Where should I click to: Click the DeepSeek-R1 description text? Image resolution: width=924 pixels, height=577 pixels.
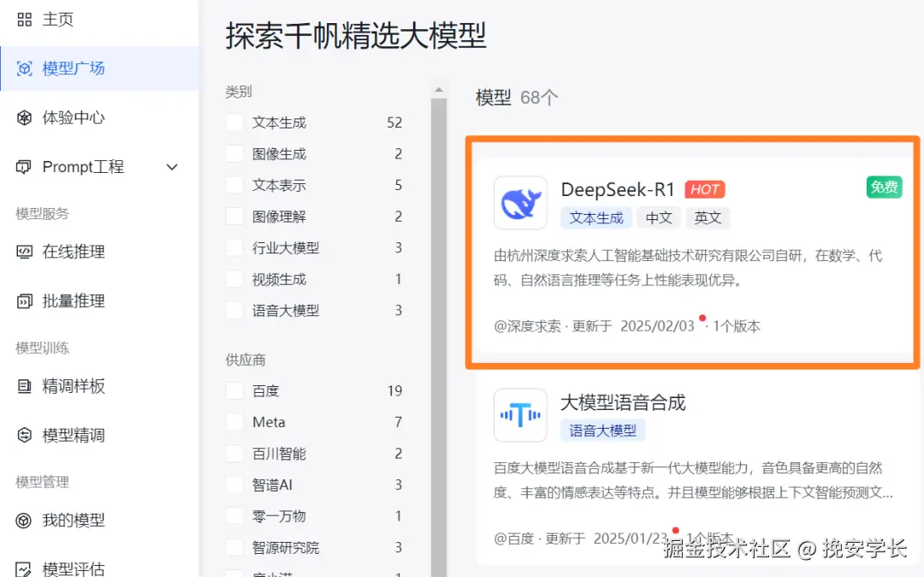[688, 268]
